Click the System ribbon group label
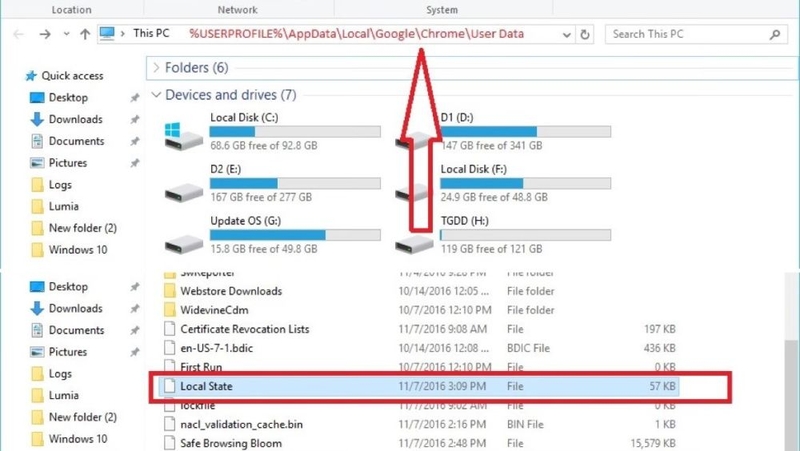The width and height of the screenshot is (800, 451). pos(442,10)
